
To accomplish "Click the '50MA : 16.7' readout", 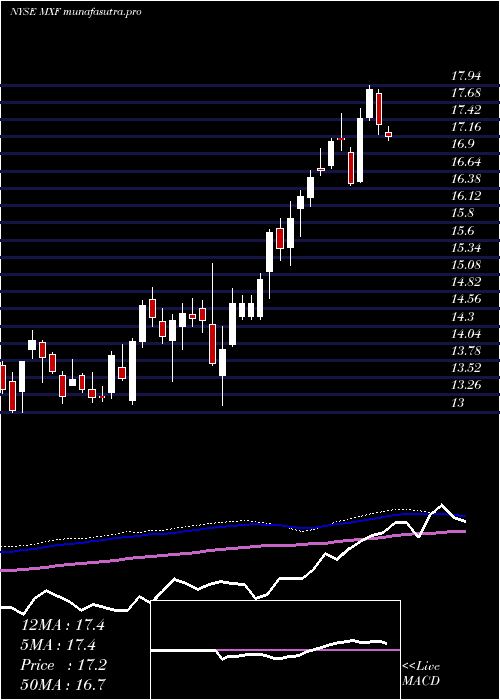I will [63, 684].
